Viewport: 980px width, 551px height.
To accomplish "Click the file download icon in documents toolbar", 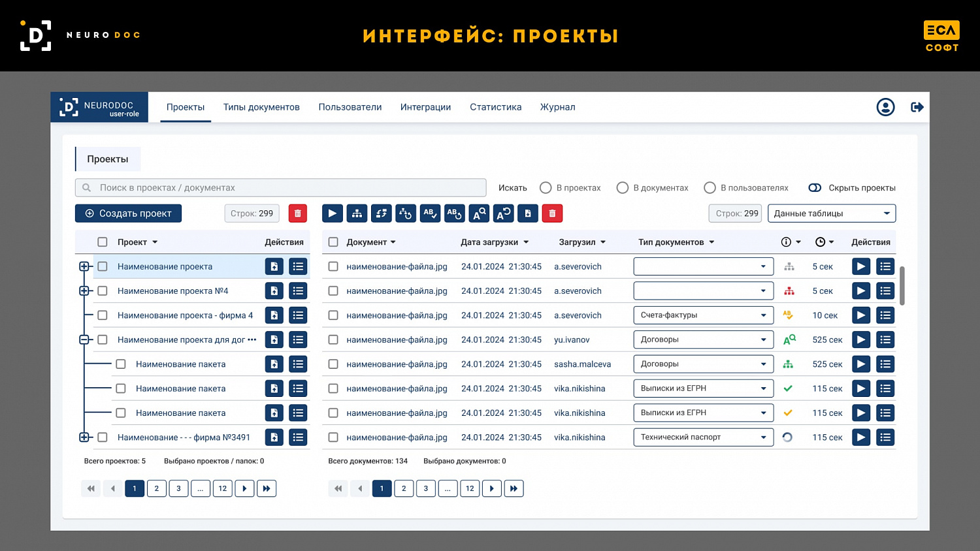I will [x=528, y=213].
